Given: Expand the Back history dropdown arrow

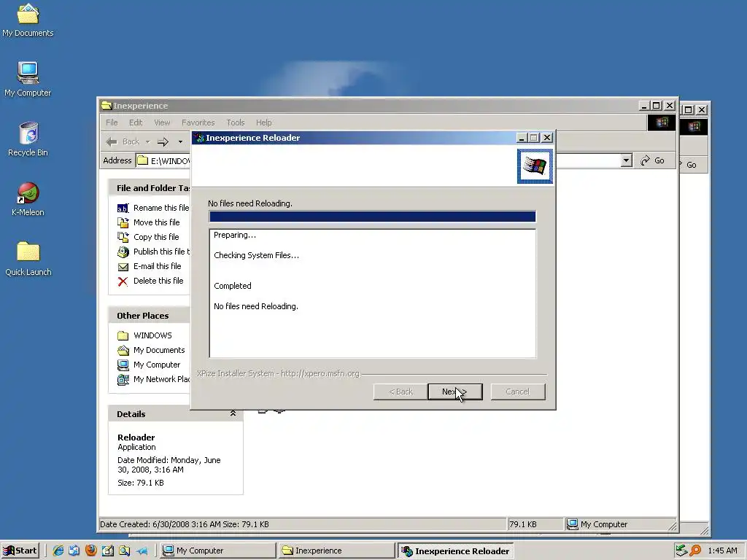Looking at the screenshot, I should coord(147,141).
